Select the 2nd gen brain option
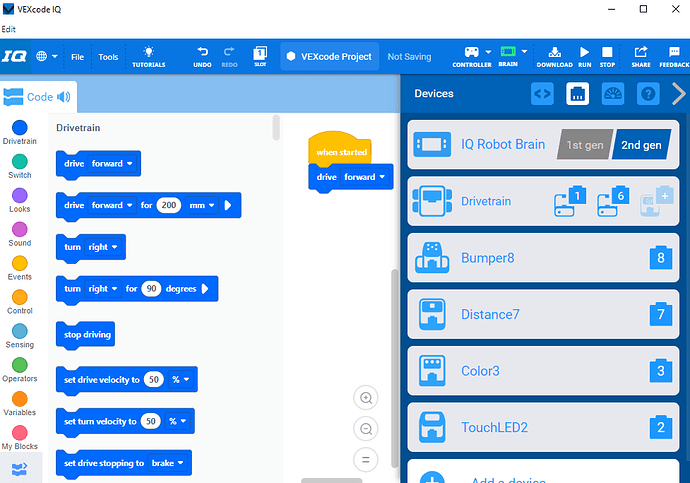This screenshot has width=690, height=483. (641, 144)
